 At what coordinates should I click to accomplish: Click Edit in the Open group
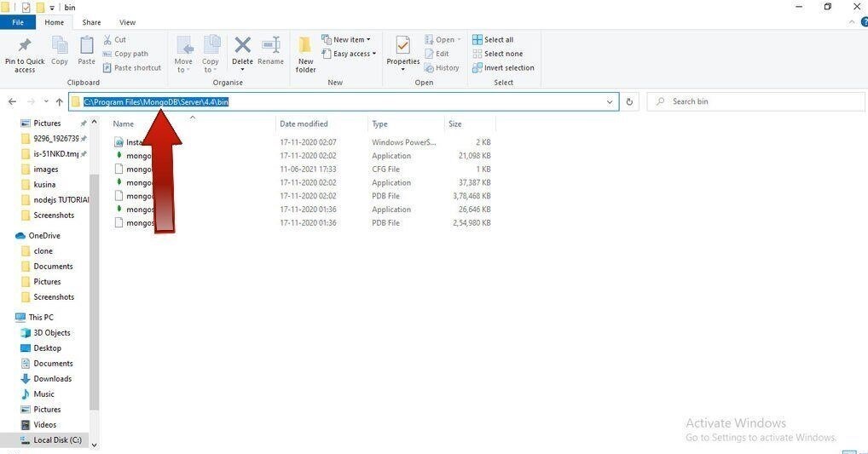point(437,54)
